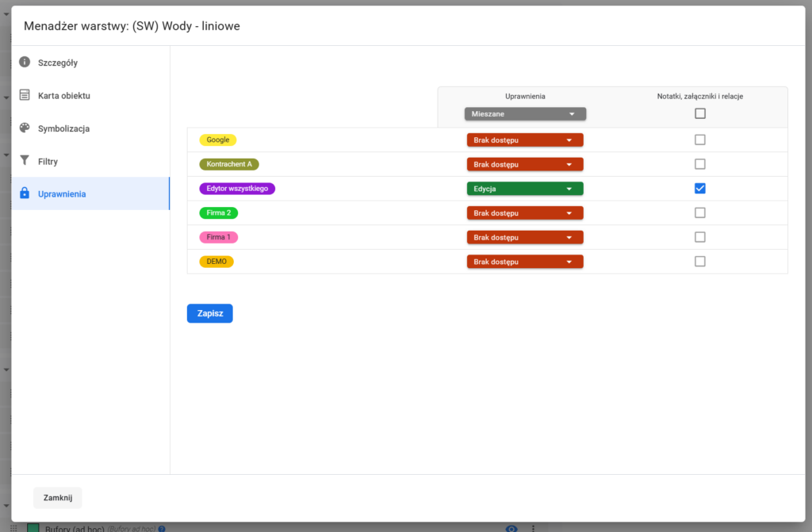The height and width of the screenshot is (532, 812).
Task: Enable notes checkbox for Google row
Action: coord(699,140)
